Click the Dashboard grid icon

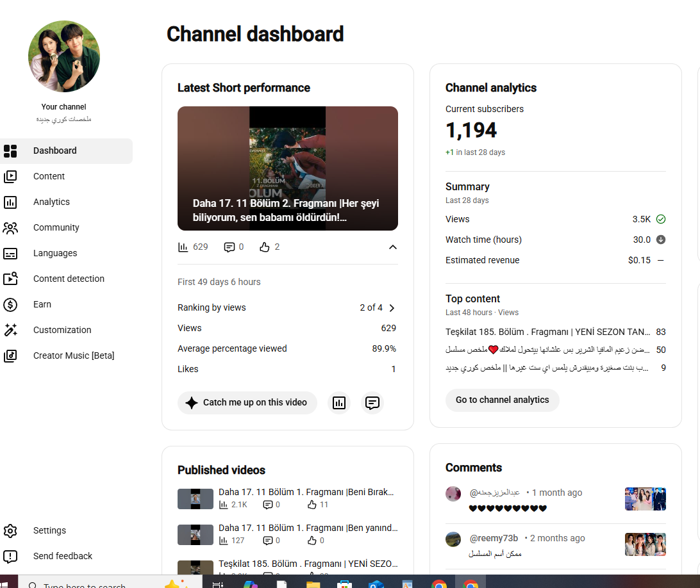pos(10,151)
